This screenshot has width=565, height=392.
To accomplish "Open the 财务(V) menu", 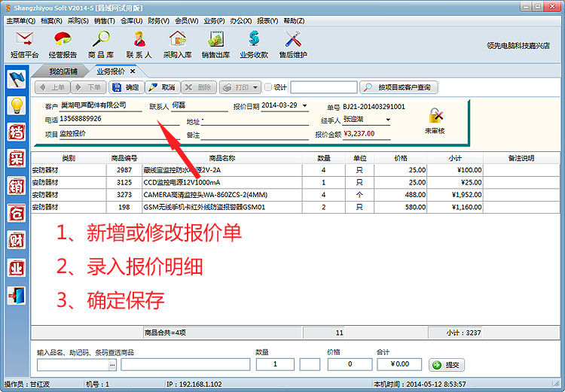I will tap(158, 20).
